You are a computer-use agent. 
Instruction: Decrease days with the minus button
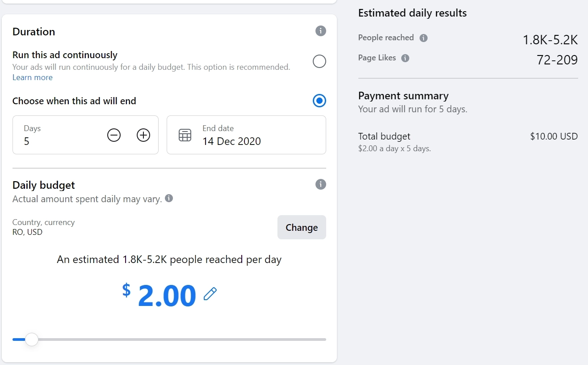tap(114, 135)
